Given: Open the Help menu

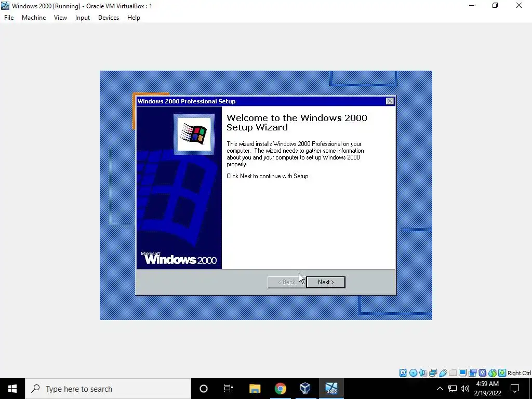Looking at the screenshot, I should [x=134, y=18].
